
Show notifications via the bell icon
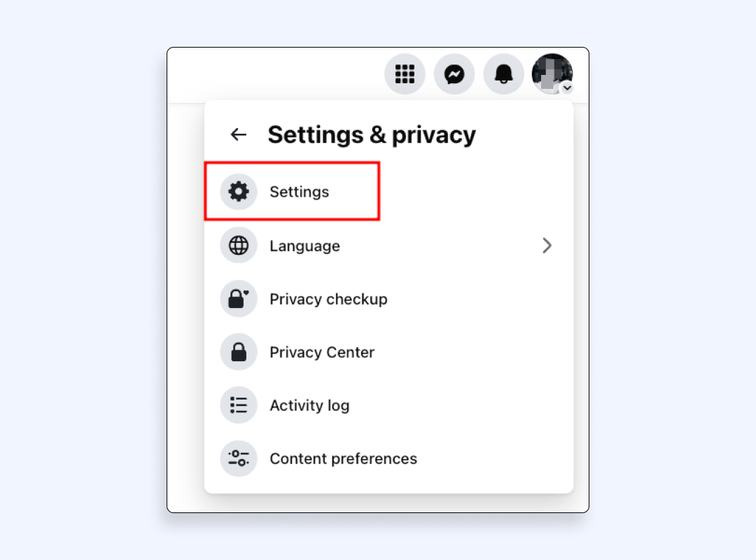click(503, 74)
